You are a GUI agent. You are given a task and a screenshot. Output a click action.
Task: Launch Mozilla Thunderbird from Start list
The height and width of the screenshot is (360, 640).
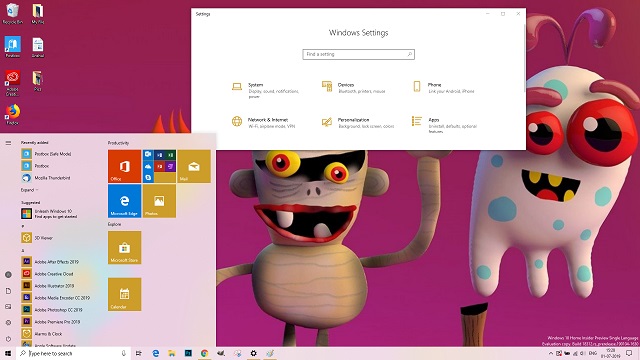tap(46, 178)
